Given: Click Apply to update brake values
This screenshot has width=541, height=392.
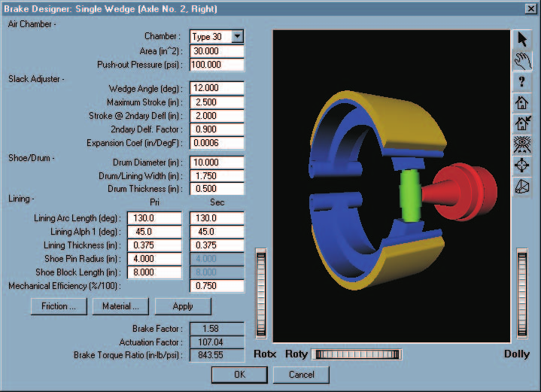Looking at the screenshot, I should 183,306.
